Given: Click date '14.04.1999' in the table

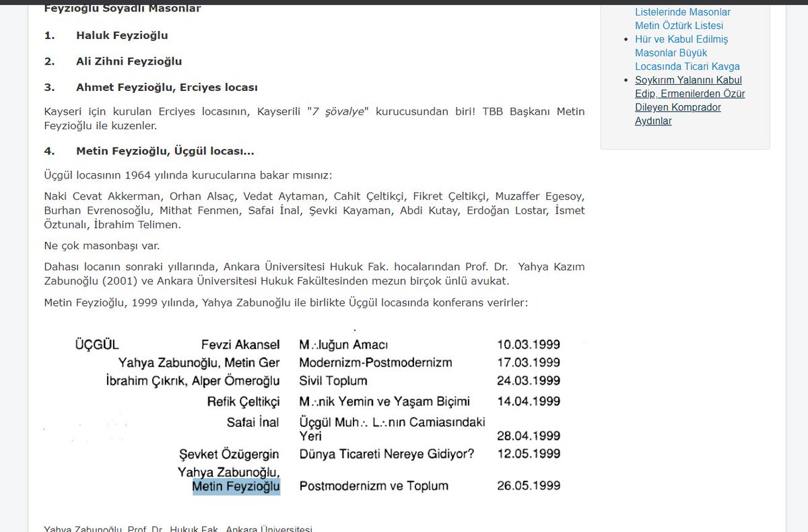Looking at the screenshot, I should click(529, 401).
